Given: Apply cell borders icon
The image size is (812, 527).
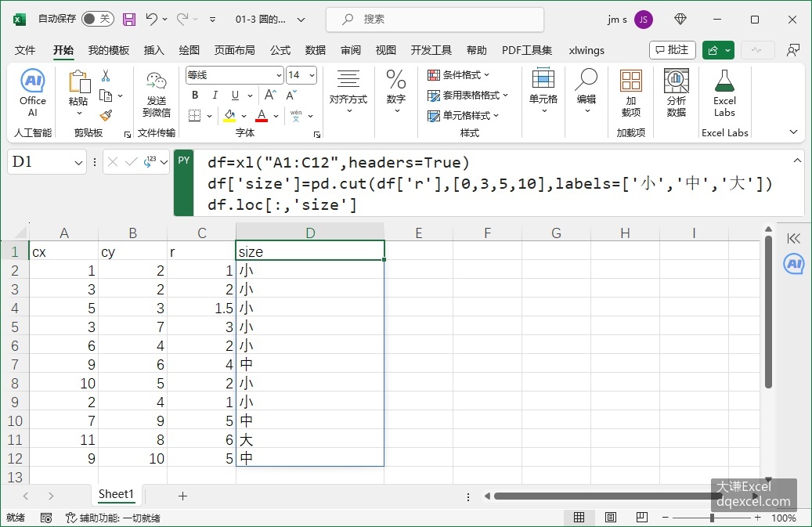Looking at the screenshot, I should click(x=195, y=115).
